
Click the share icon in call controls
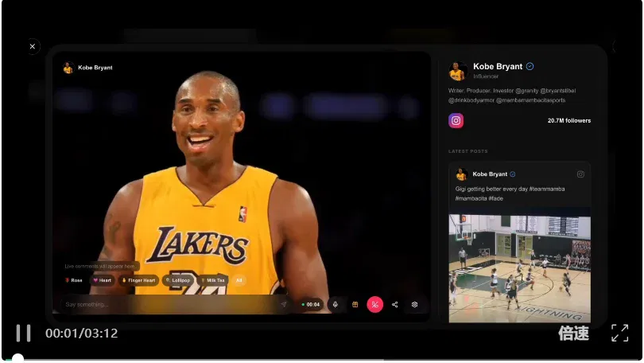[394, 305]
